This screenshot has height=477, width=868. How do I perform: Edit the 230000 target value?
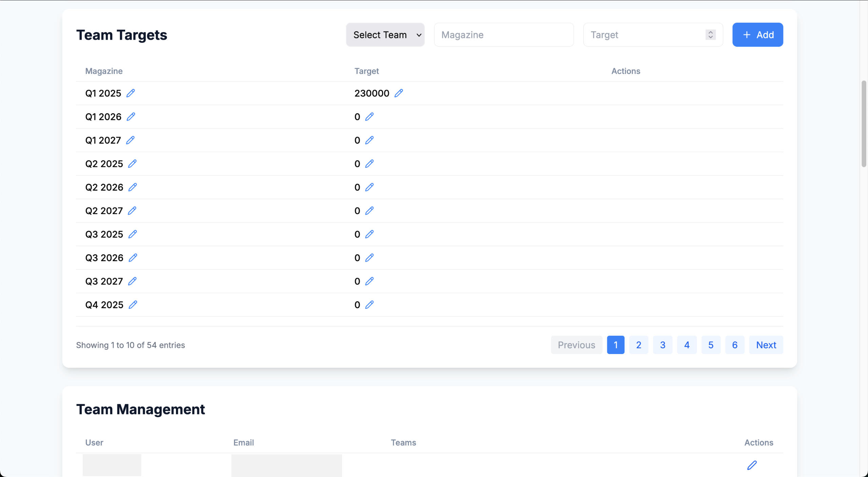[x=399, y=93]
